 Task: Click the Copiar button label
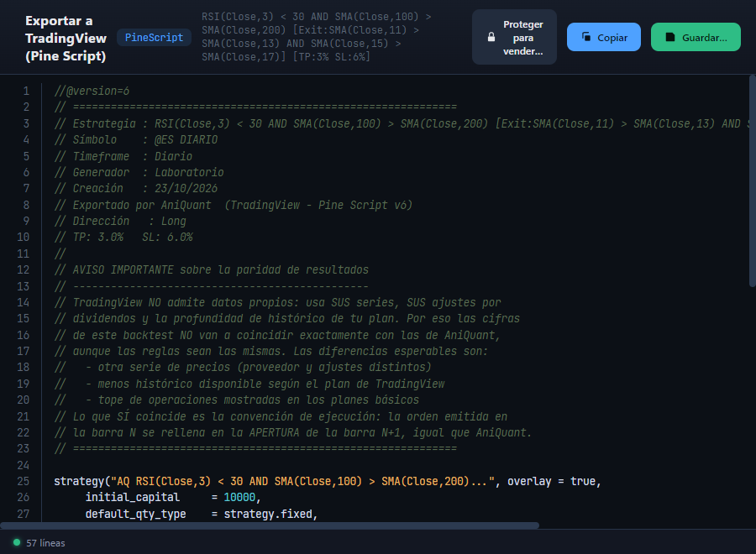coord(612,38)
